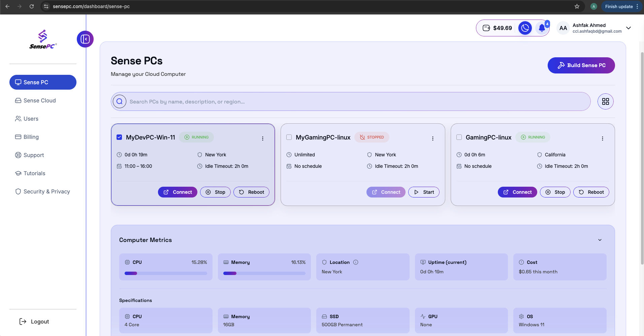The image size is (644, 336).
Task: Click the browser forward arrow
Action: coord(20,6)
